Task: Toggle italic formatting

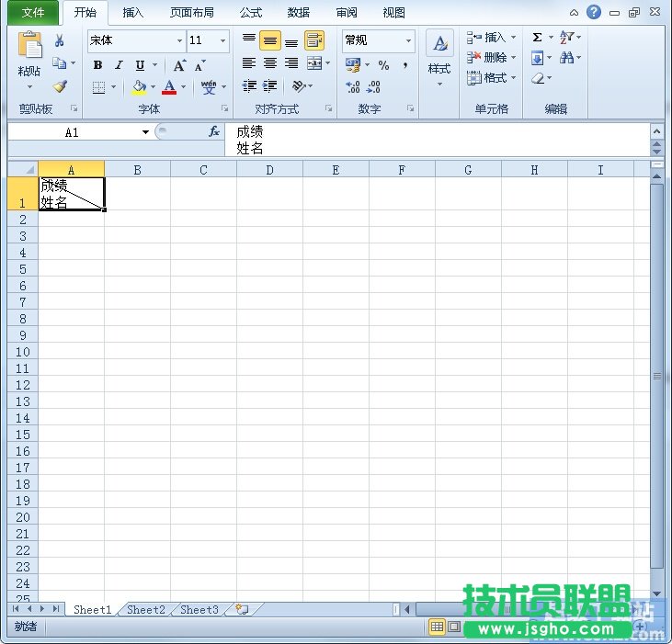Action: [119, 65]
